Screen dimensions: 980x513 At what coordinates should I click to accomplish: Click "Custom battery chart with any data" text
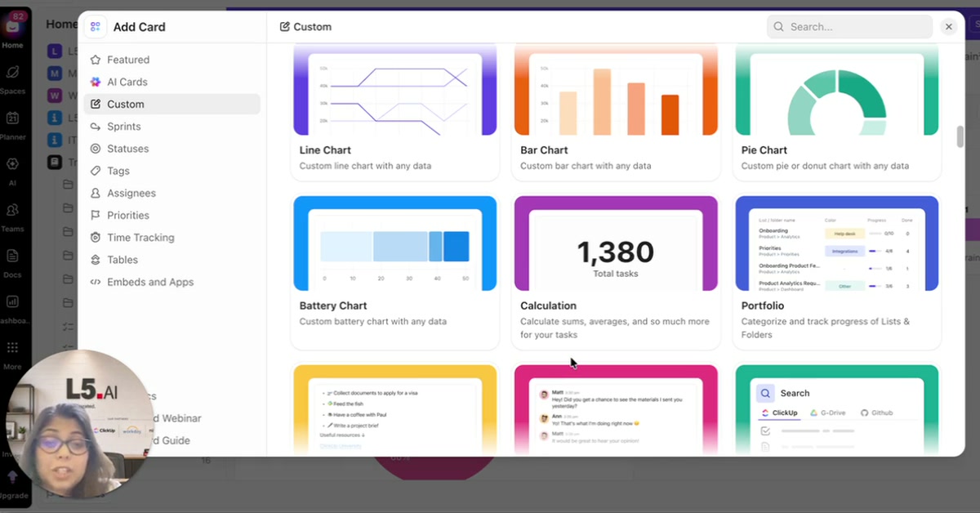(373, 322)
